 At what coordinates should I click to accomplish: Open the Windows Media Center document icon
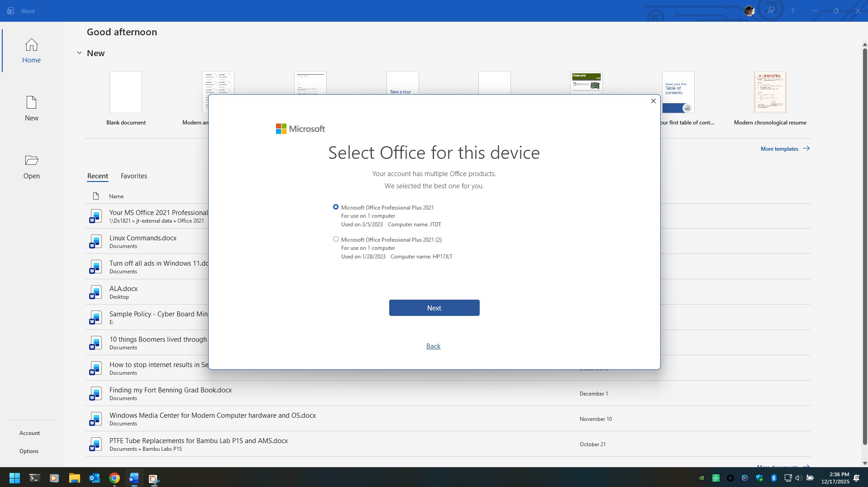[x=95, y=419]
